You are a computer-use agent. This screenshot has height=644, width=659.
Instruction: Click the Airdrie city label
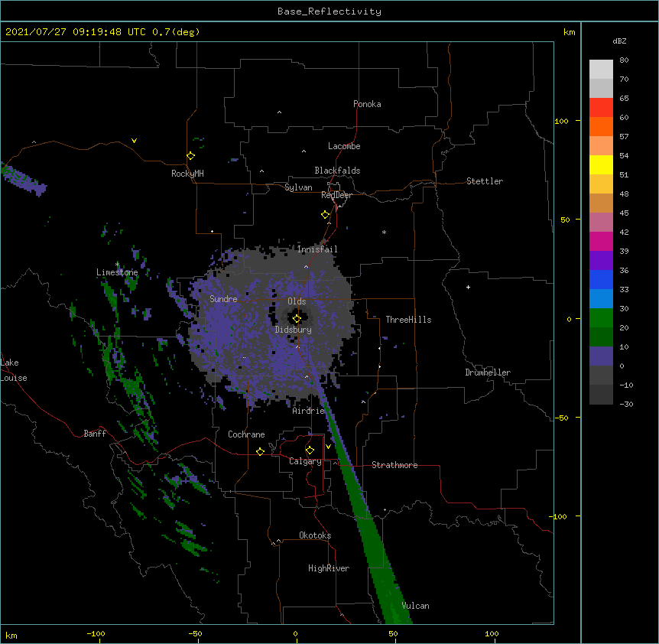(x=309, y=411)
